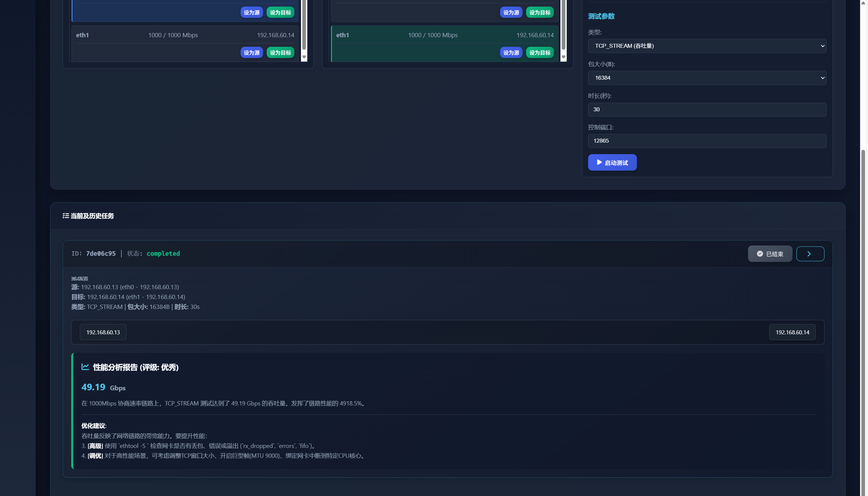
Task: Click down arrow of left interface list scrollbar
Action: coord(304,57)
